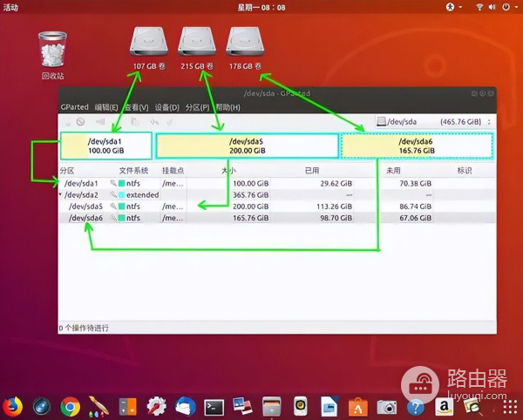Viewport: 523px width, 420px height.
Task: Open the GParted menu
Action: coord(75,107)
